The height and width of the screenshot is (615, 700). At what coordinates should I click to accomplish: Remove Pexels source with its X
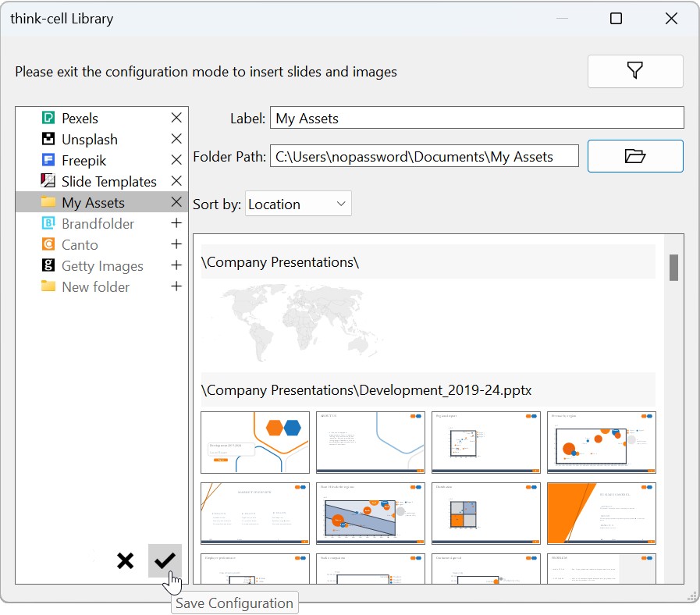tap(176, 118)
